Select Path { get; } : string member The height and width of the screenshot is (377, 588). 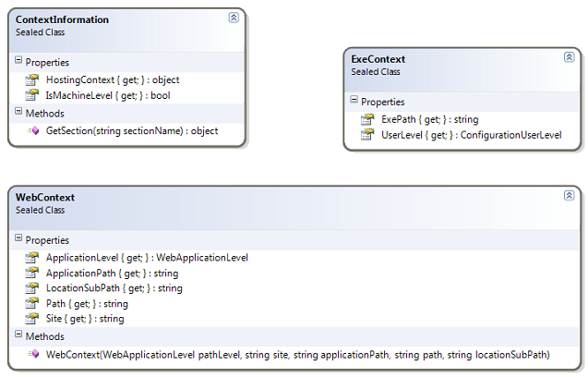87,304
